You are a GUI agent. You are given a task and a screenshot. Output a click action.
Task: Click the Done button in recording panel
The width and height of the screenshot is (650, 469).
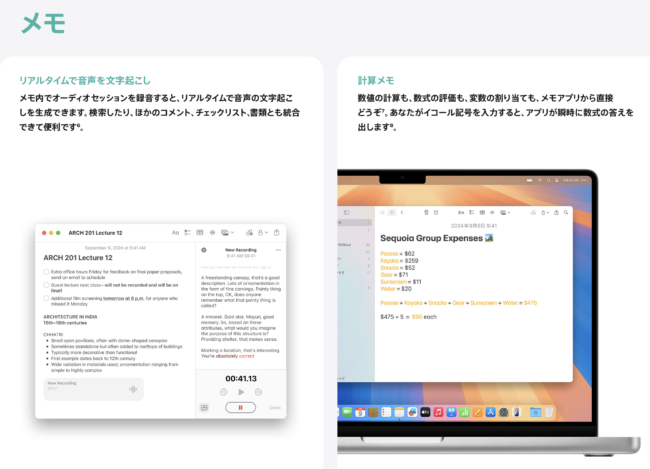coord(275,407)
